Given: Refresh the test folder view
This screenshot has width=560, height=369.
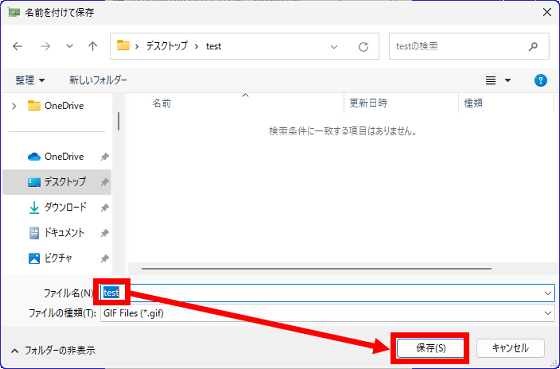Looking at the screenshot, I should pyautogui.click(x=363, y=46).
